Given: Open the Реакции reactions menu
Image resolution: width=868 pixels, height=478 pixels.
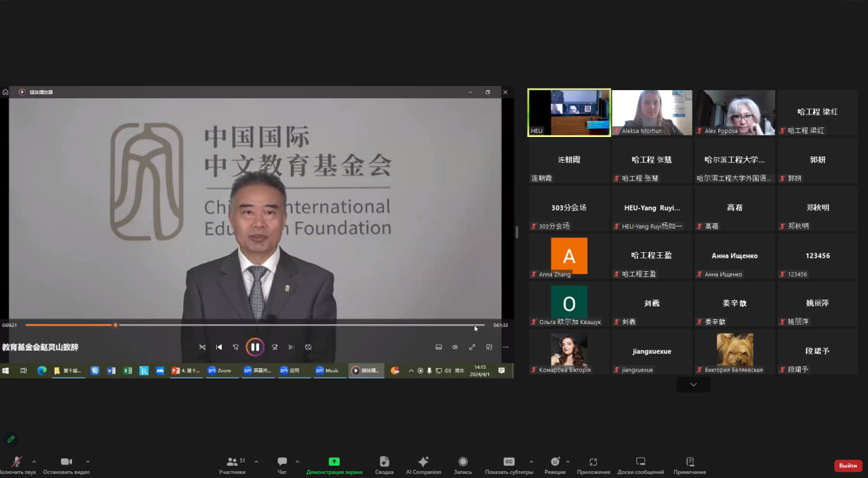Looking at the screenshot, I should click(x=555, y=464).
